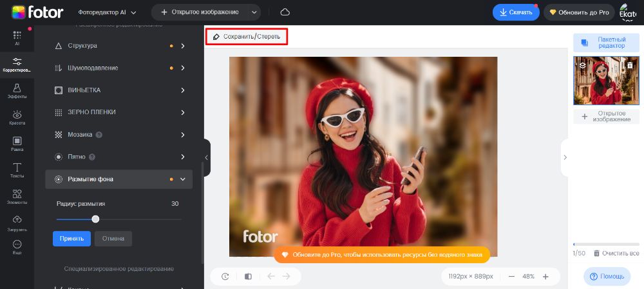Click the redo arrow

click(x=287, y=276)
